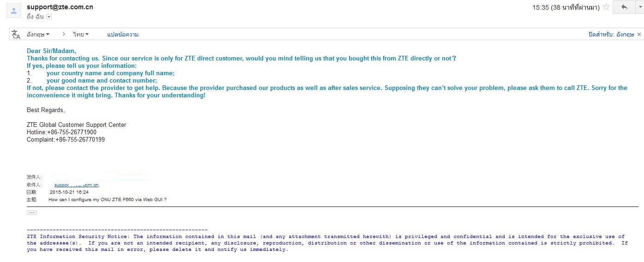Click ปิดสำหรับ: อังกฤษ link
The height and width of the screenshot is (262, 644).
pos(611,35)
